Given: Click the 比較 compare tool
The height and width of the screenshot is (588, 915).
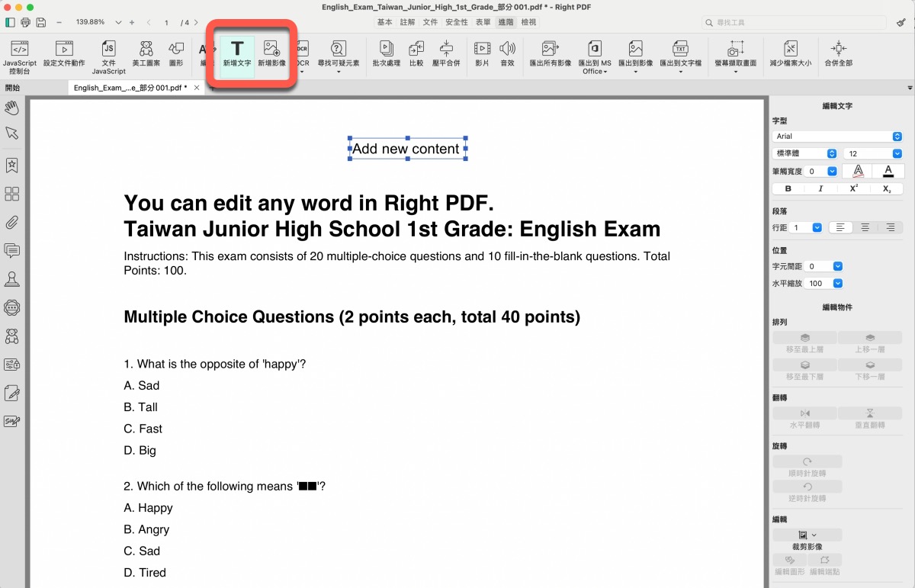Looking at the screenshot, I should pos(416,53).
